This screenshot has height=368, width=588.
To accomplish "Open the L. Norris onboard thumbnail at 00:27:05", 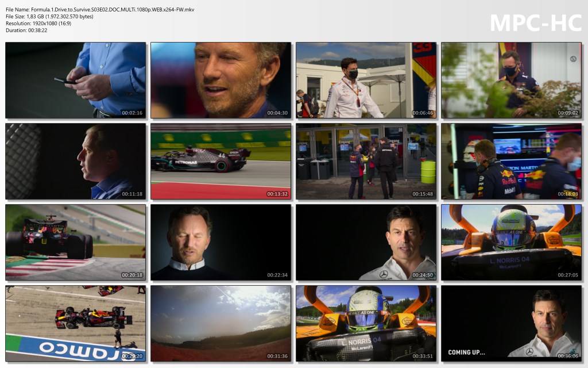I will (511, 242).
